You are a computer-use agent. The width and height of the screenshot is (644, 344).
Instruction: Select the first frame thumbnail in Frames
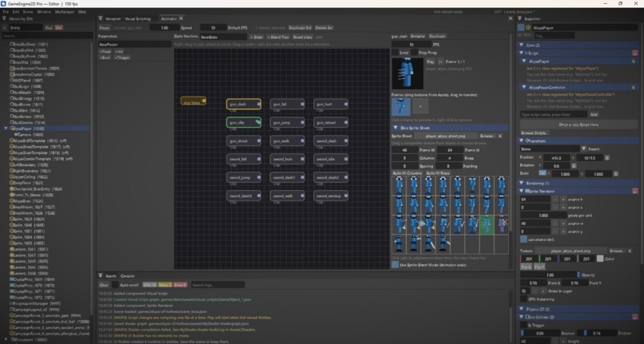pyautogui.click(x=401, y=106)
